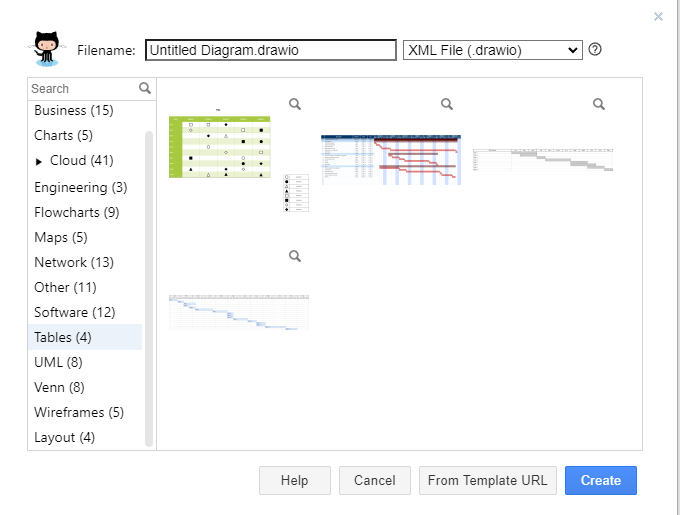Select the Business (15) category
This screenshot has width=680, height=515.
(74, 111)
